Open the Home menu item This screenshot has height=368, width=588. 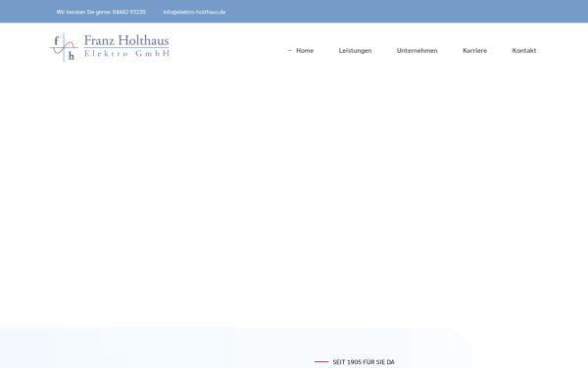(x=305, y=50)
